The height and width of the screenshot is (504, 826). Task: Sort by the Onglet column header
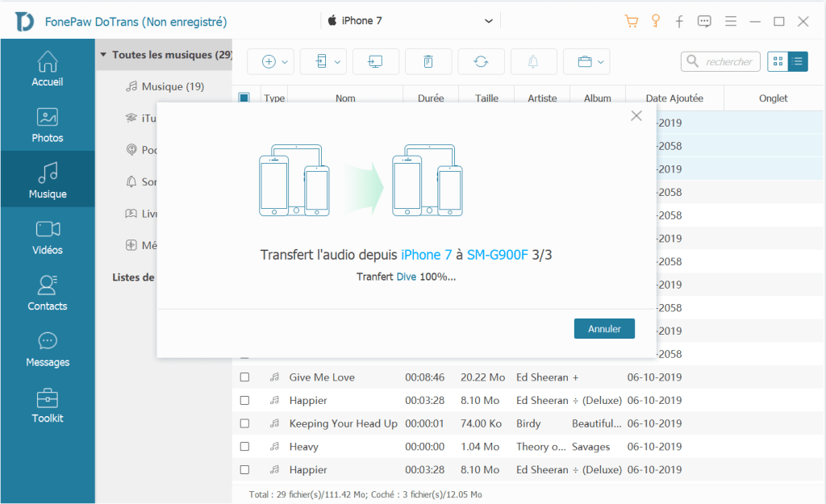(x=773, y=98)
